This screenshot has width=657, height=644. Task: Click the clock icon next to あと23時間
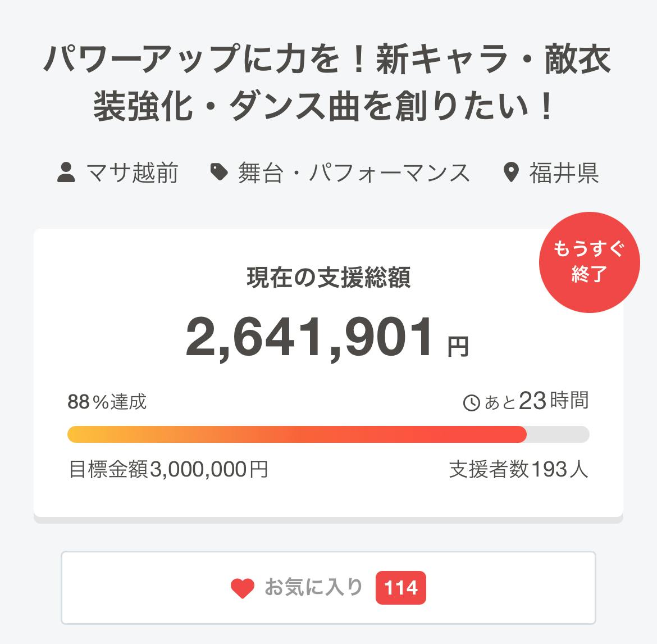click(471, 402)
